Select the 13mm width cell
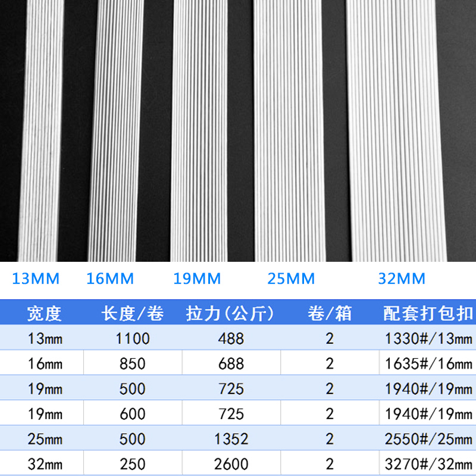The image size is (476, 476). [45, 338]
